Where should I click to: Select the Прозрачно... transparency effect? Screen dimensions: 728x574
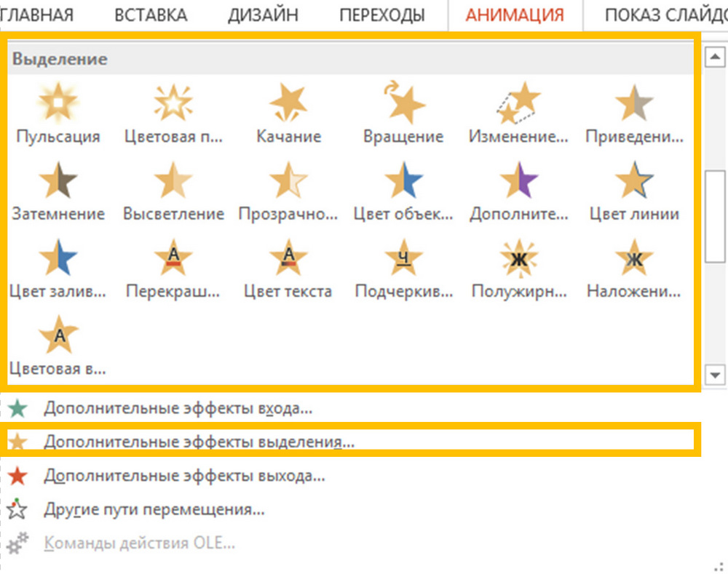click(x=288, y=191)
